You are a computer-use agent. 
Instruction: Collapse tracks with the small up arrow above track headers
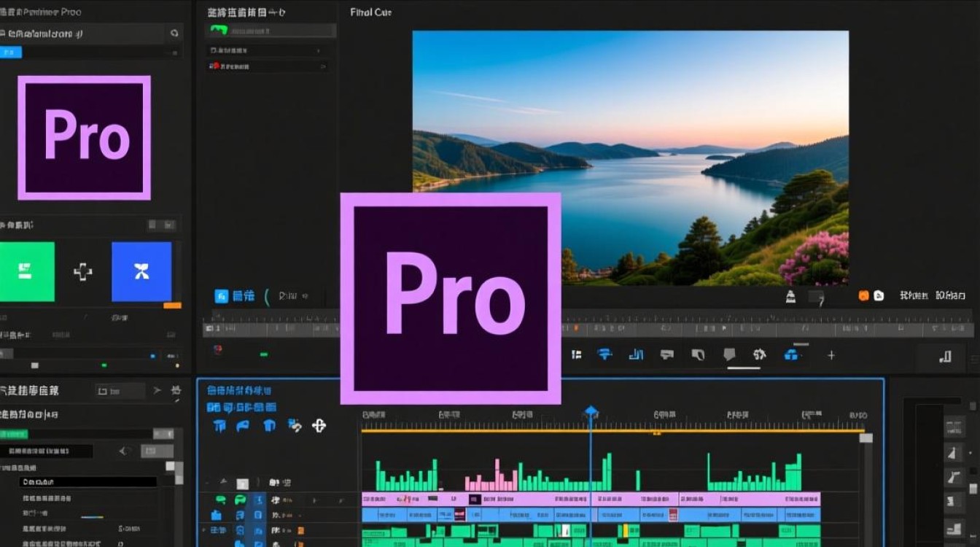tap(223, 483)
